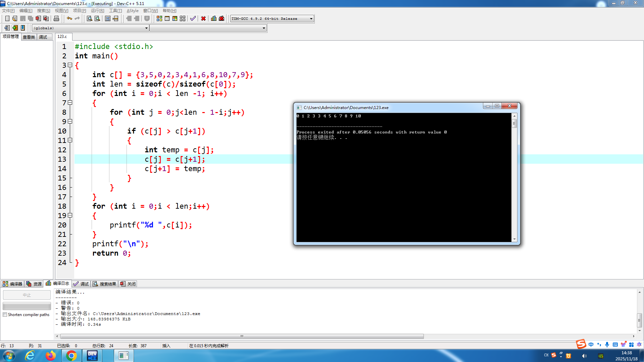The width and height of the screenshot is (644, 362).
Task: Open profile analysis bar-chart icon
Action: pos(214,18)
